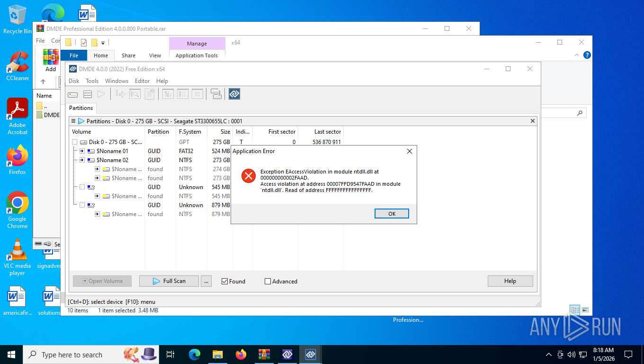The height and width of the screenshot is (364, 644).
Task: Click the red error icon in Application Error dialog
Action: 248,176
